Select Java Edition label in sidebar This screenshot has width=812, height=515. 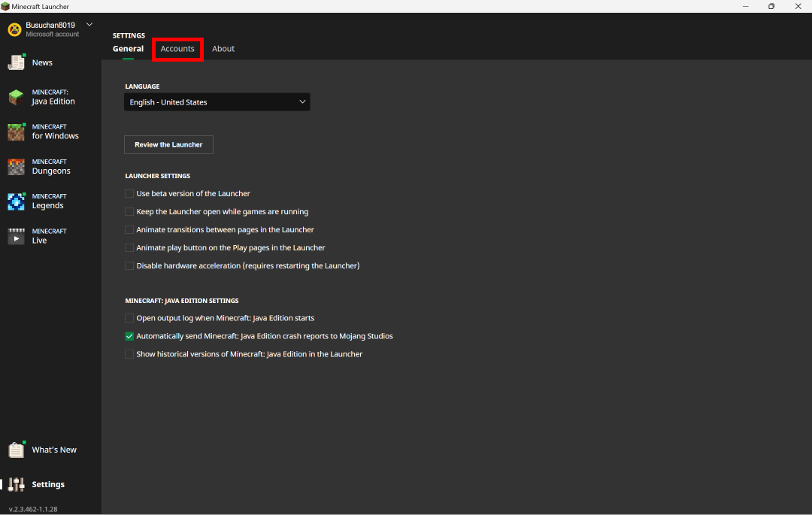(53, 101)
